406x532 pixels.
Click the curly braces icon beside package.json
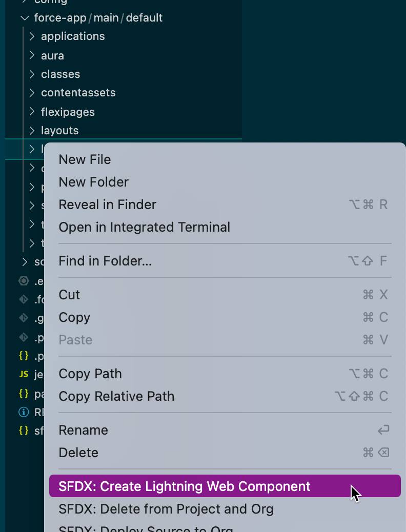pos(24,394)
